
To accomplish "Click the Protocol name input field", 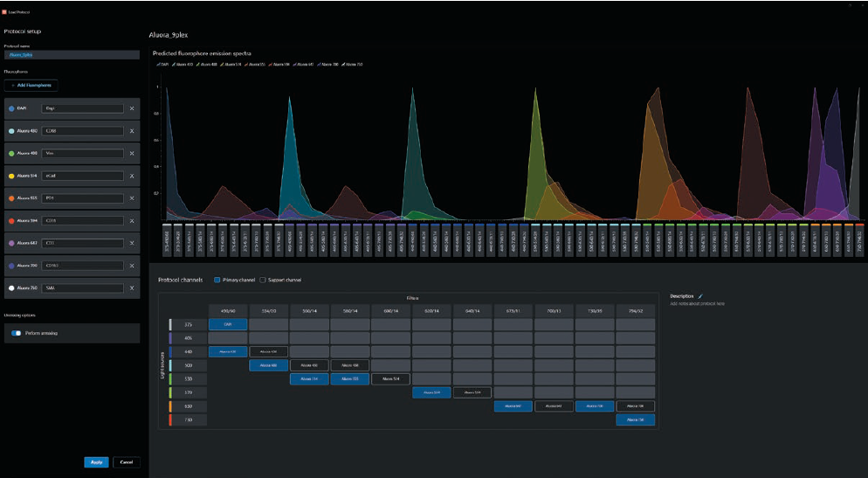I will pyautogui.click(x=72, y=55).
